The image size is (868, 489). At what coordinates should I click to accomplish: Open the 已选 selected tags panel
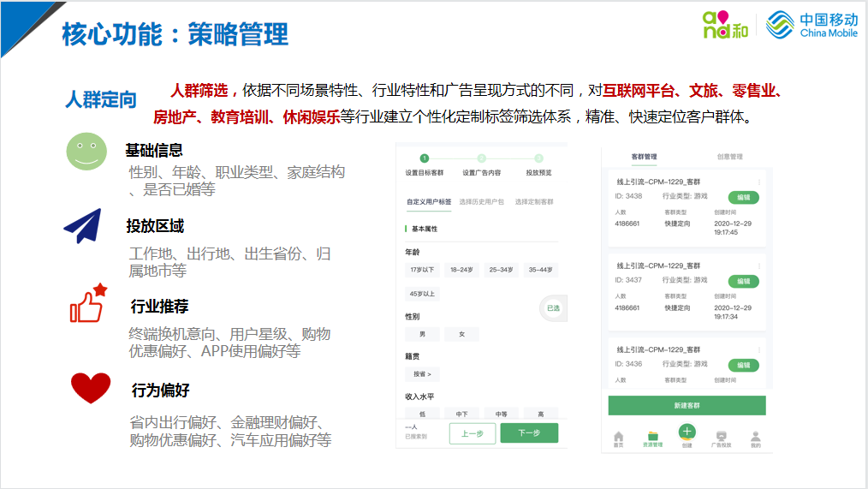pyautogui.click(x=553, y=308)
